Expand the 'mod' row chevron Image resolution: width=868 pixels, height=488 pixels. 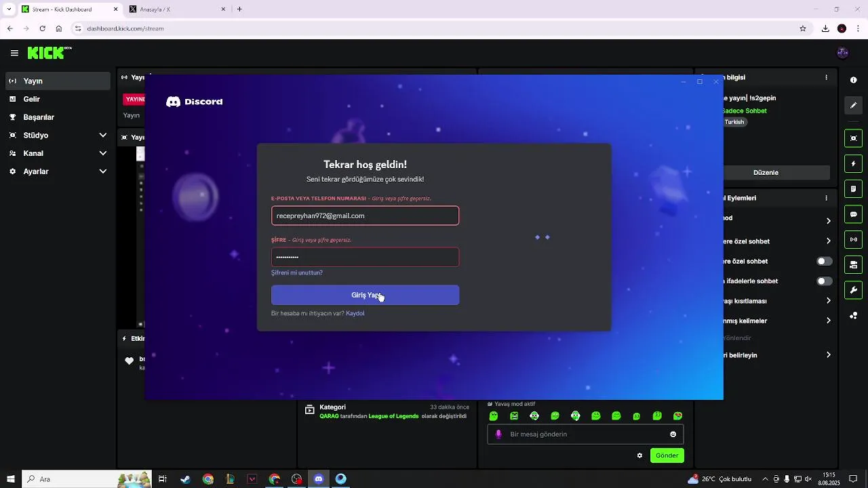click(828, 220)
